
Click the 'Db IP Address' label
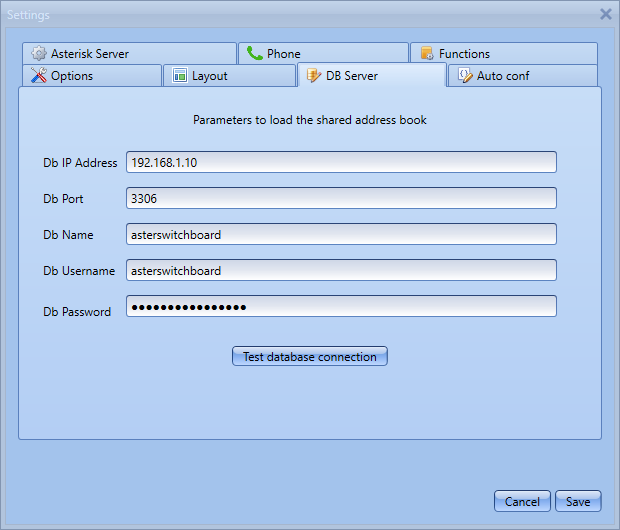point(80,163)
